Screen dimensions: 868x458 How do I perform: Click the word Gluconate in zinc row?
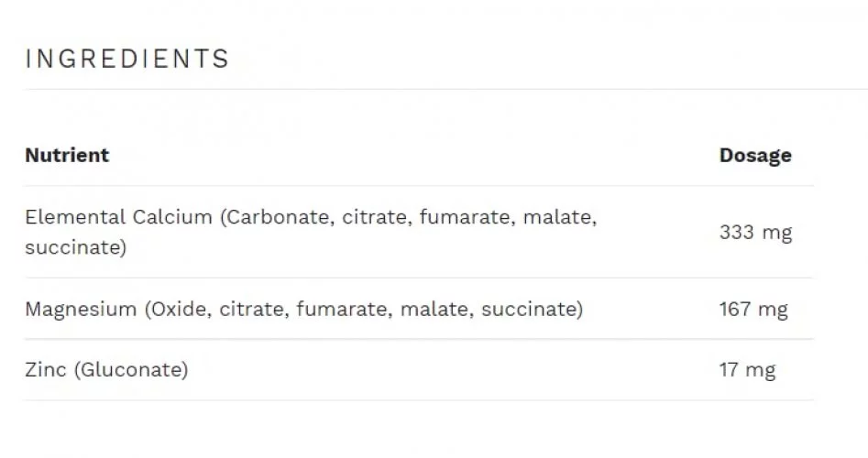tap(132, 369)
